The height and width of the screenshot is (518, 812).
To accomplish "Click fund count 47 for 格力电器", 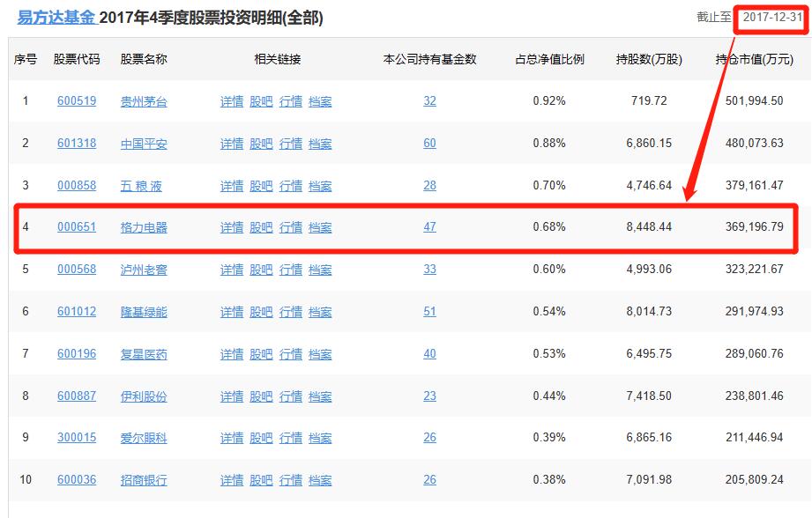I will point(429,227).
